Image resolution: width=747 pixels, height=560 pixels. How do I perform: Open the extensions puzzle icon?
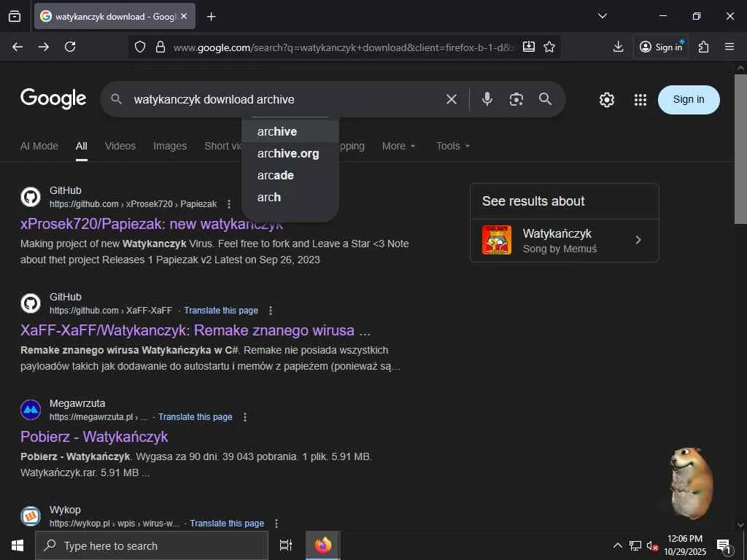click(x=704, y=47)
